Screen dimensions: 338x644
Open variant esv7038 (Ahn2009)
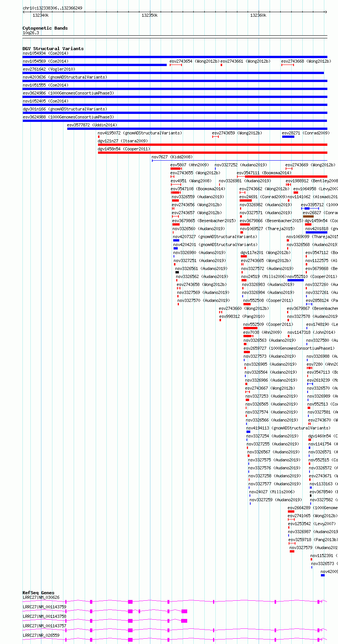coord(263,332)
